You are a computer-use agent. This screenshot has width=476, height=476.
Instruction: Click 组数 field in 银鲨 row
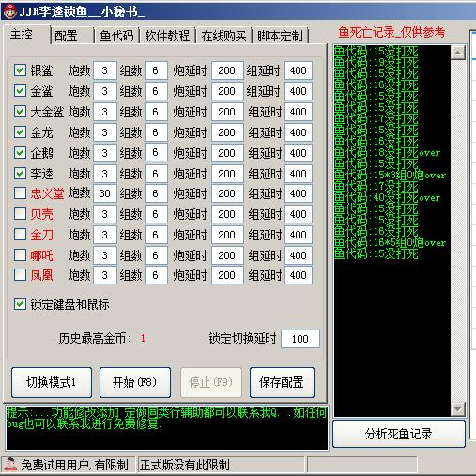[156, 70]
